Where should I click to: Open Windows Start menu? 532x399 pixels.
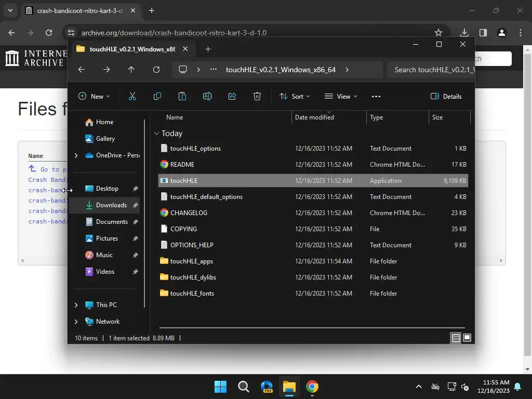220,387
